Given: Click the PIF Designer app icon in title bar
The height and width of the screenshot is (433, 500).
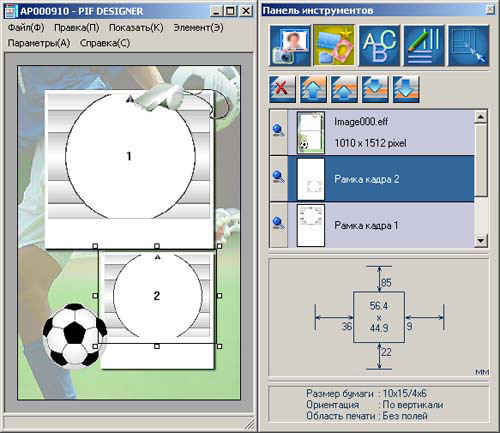Looking at the screenshot, I should click(x=11, y=11).
